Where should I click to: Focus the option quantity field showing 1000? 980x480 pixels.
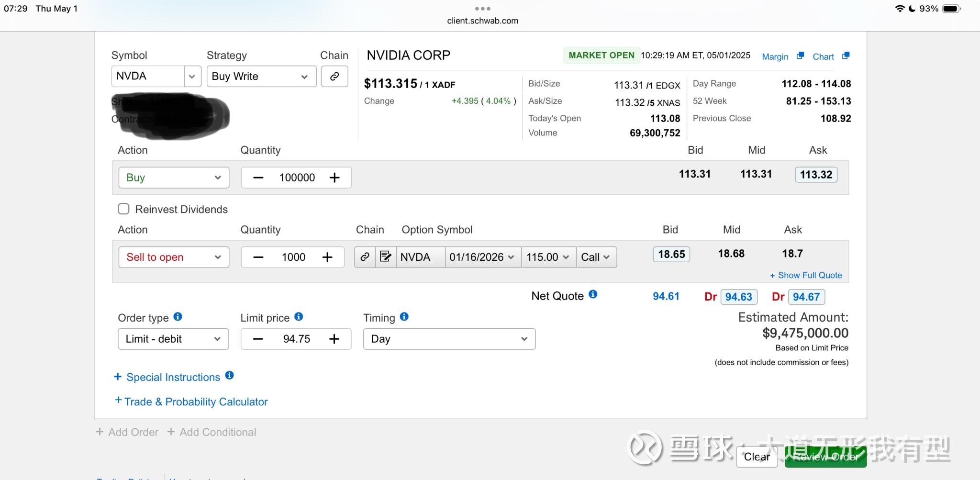point(293,257)
